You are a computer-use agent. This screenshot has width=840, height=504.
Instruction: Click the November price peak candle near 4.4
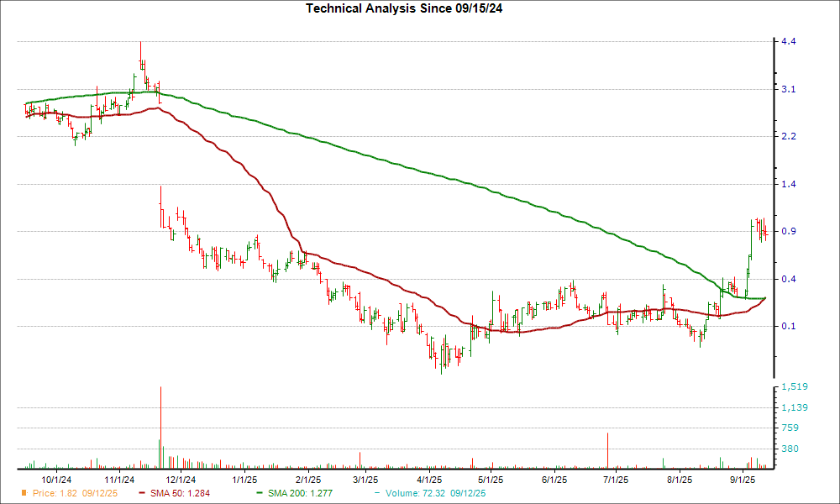pos(140,55)
